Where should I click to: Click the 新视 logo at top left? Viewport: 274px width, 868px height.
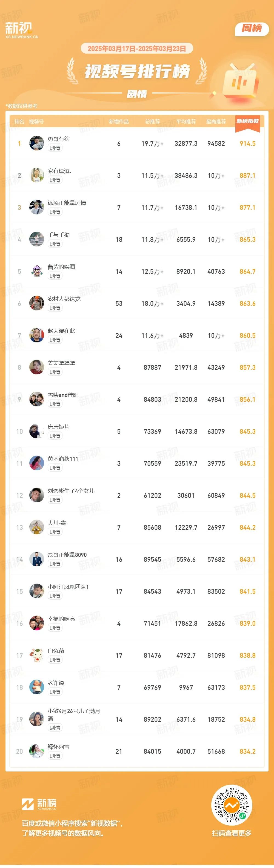22,30
